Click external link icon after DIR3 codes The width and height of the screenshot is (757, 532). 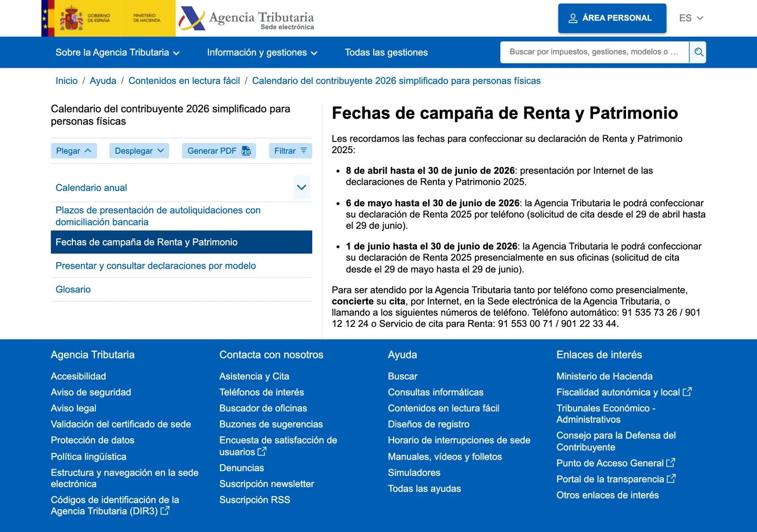pyautogui.click(x=165, y=511)
